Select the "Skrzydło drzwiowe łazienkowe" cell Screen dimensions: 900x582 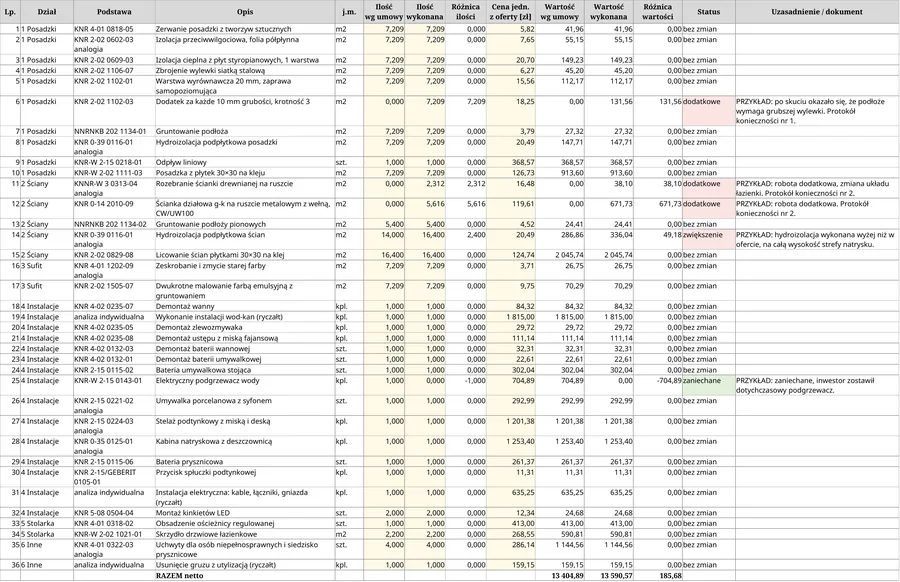pyautogui.click(x=245, y=534)
